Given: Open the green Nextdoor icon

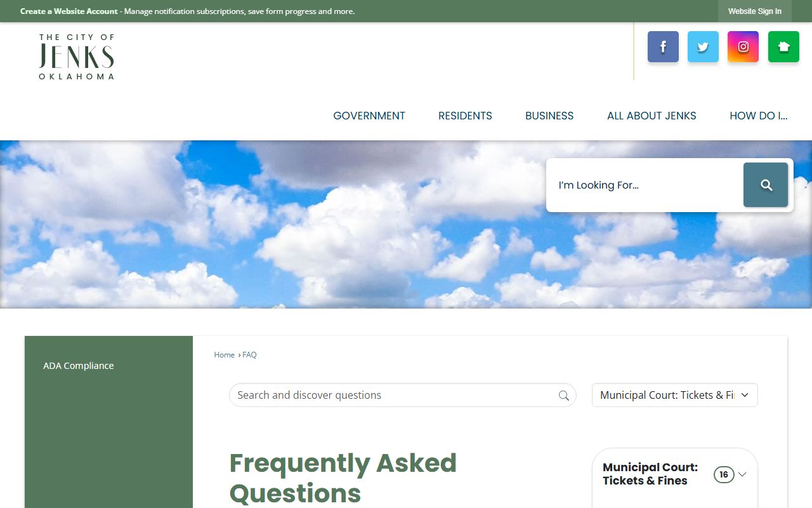Looking at the screenshot, I should (x=783, y=47).
